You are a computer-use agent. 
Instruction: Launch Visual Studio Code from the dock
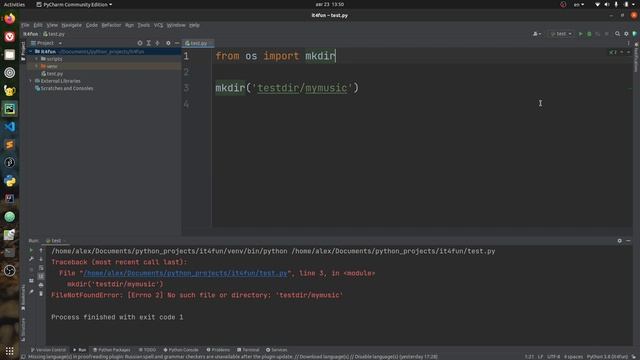[x=10, y=127]
